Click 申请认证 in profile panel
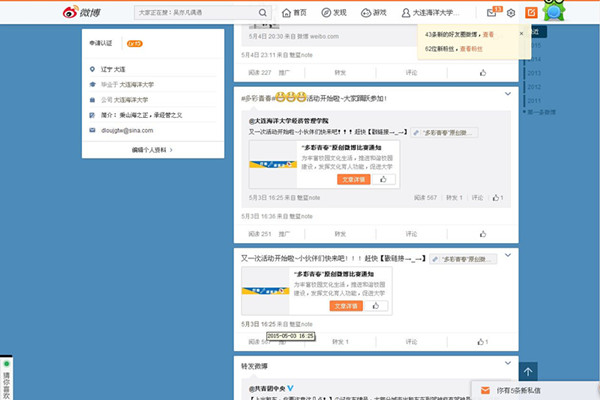The width and height of the screenshot is (600, 400). [101, 44]
